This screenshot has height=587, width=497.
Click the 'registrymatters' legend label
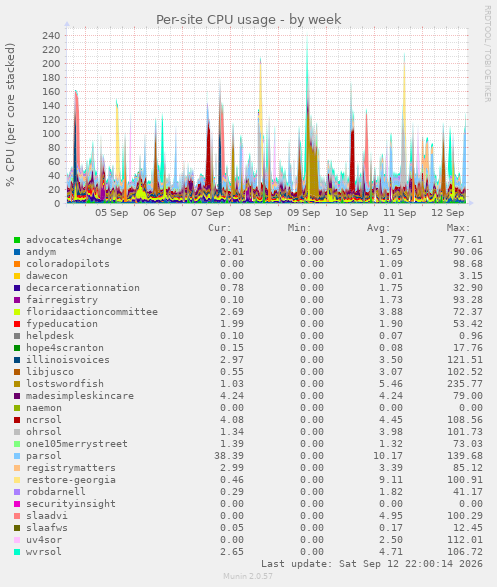71,468
